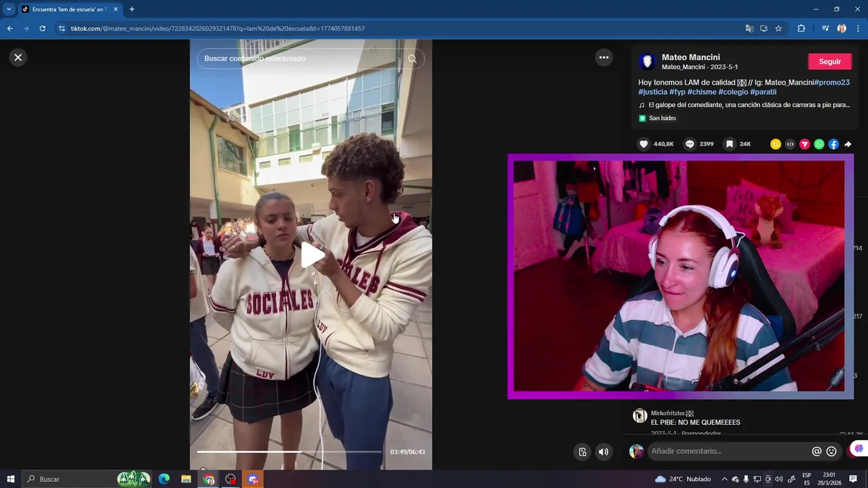Image resolution: width=868 pixels, height=488 pixels.
Task: Open Discord from the taskbar
Action: pyautogui.click(x=253, y=479)
